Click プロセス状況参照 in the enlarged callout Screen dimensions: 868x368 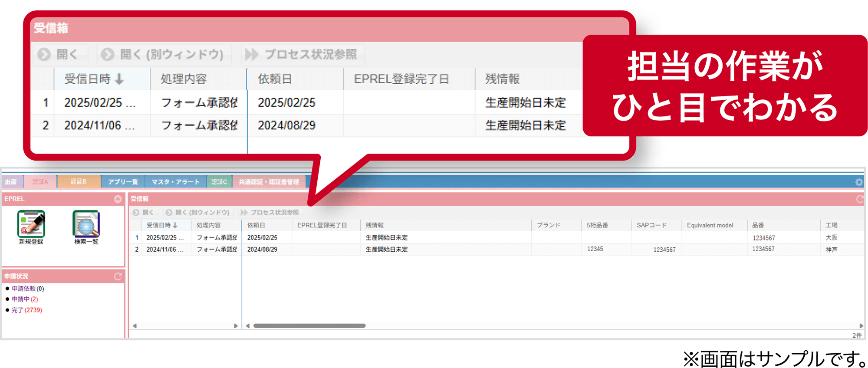coord(302,55)
